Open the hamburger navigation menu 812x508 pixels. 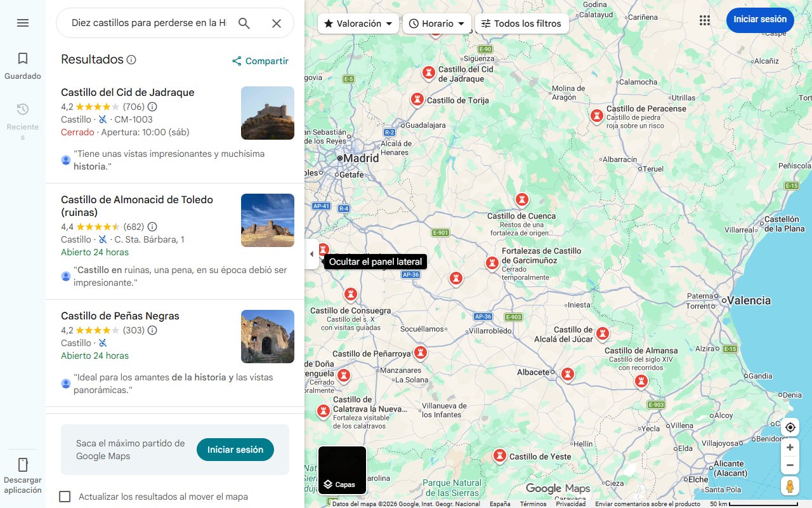pyautogui.click(x=22, y=22)
